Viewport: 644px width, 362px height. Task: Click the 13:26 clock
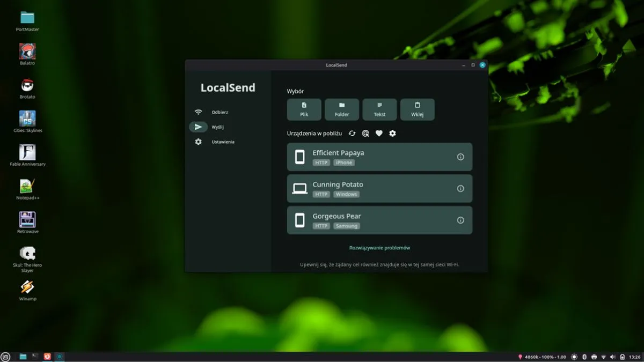tap(635, 357)
